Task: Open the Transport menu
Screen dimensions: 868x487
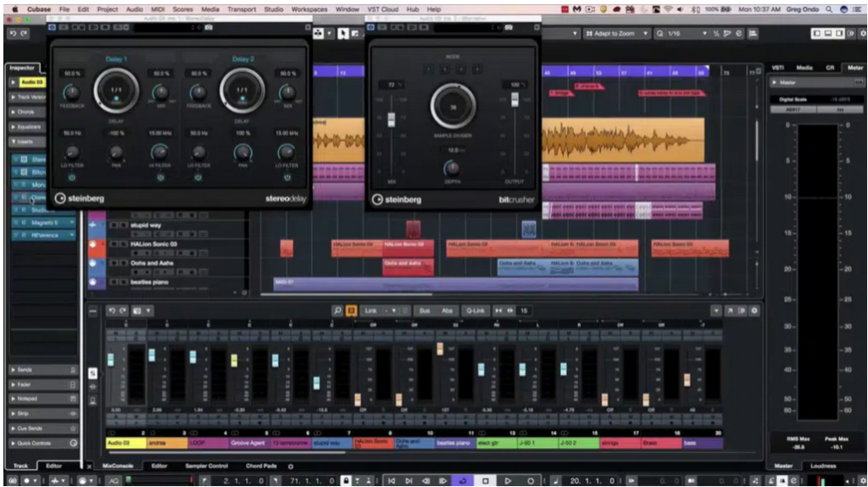Action: pos(242,9)
